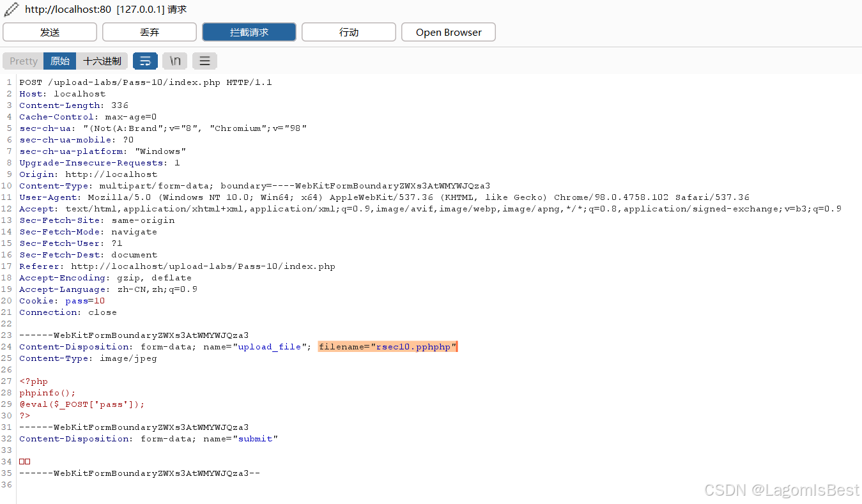Click the Content-Type: image/jpeg line
The height and width of the screenshot is (504, 862).
[88, 358]
